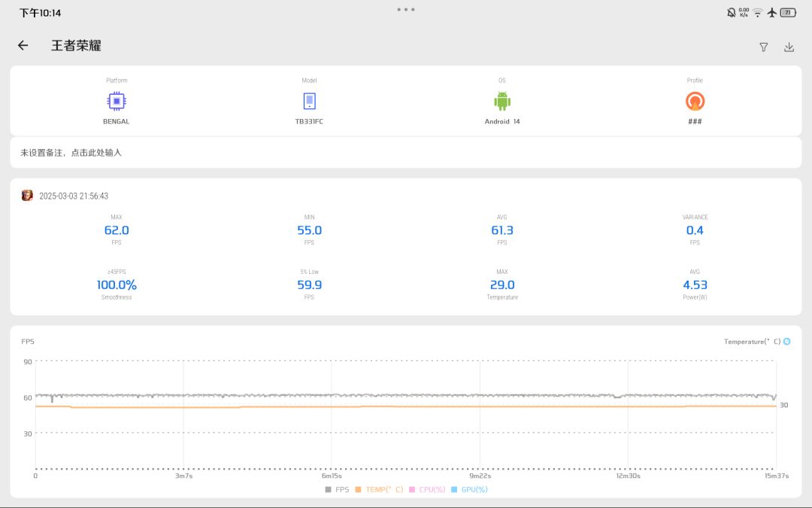The width and height of the screenshot is (812, 508).
Task: Tap the BENGAL platform chip icon
Action: (x=117, y=101)
